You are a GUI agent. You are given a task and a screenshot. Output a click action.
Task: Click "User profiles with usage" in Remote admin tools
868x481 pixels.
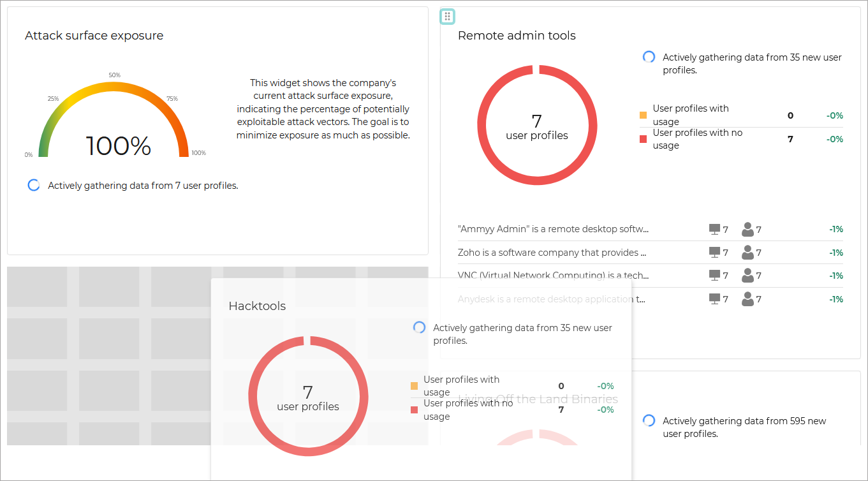[x=691, y=115]
